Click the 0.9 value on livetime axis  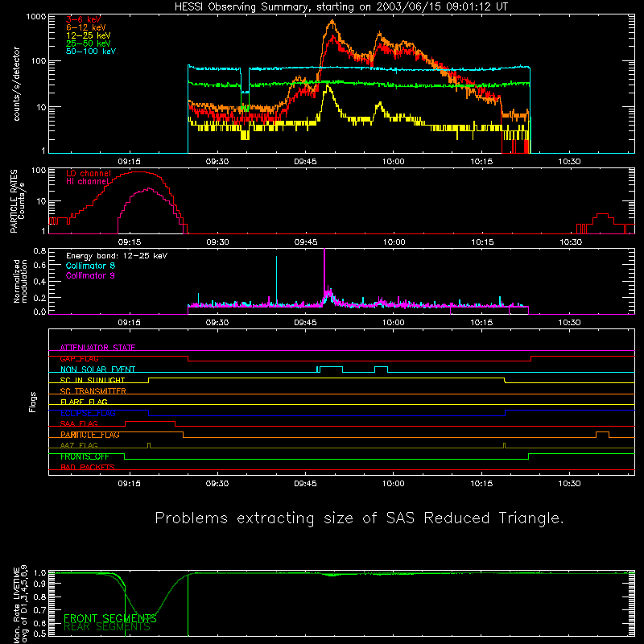point(39,584)
